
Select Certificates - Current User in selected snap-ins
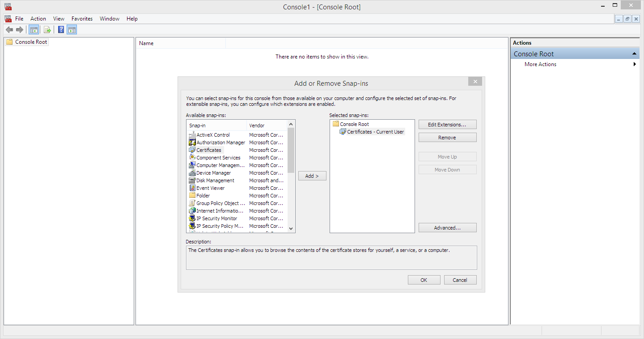pos(375,132)
